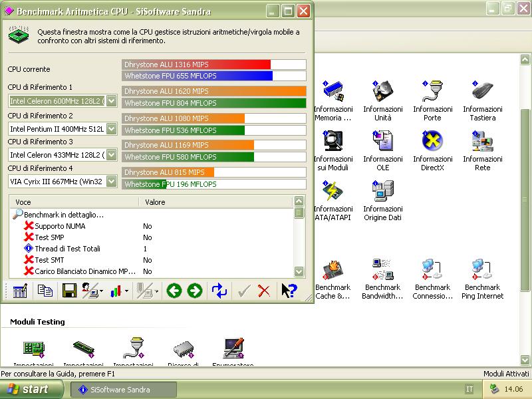The height and width of the screenshot is (399, 532).
Task: Click the context help cursor icon
Action: coord(289,291)
